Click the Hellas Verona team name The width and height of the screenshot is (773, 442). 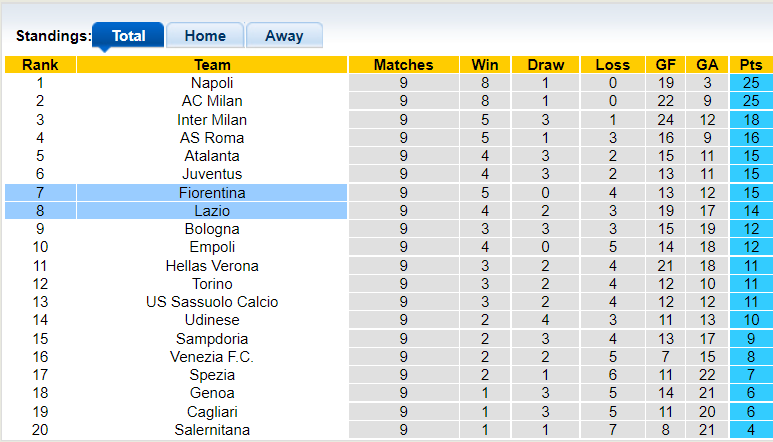tap(212, 266)
